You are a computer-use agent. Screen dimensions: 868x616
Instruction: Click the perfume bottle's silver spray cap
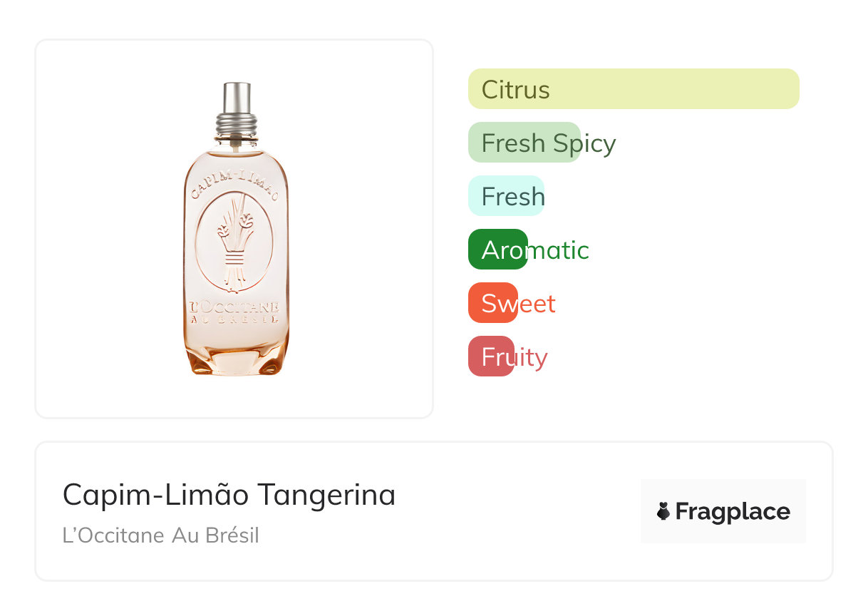point(237,96)
